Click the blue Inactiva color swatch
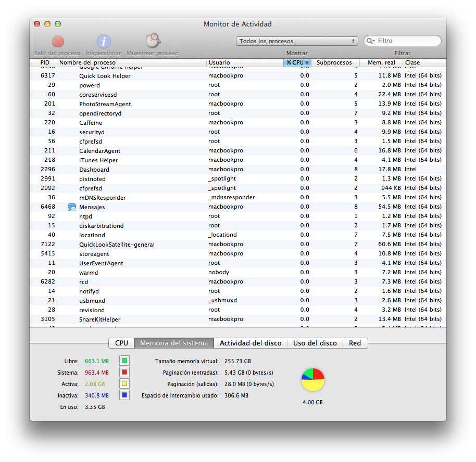Screen dimensions: 476x462 [124, 395]
